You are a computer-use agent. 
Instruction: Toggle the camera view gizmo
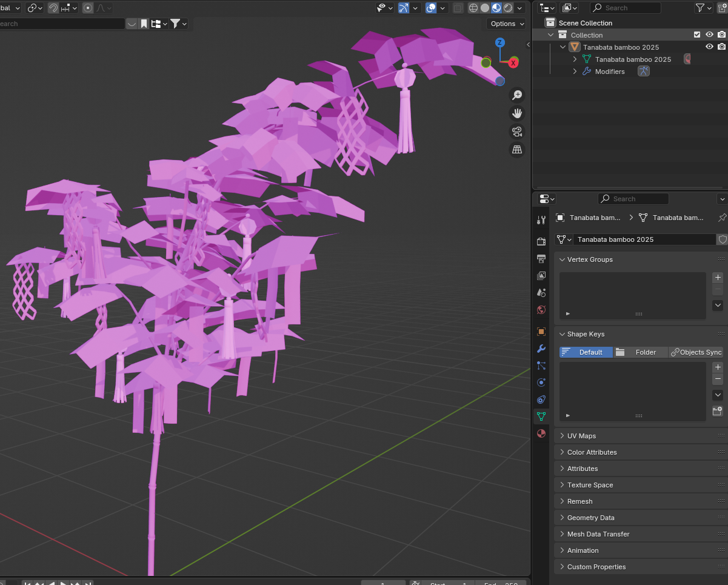tap(517, 132)
